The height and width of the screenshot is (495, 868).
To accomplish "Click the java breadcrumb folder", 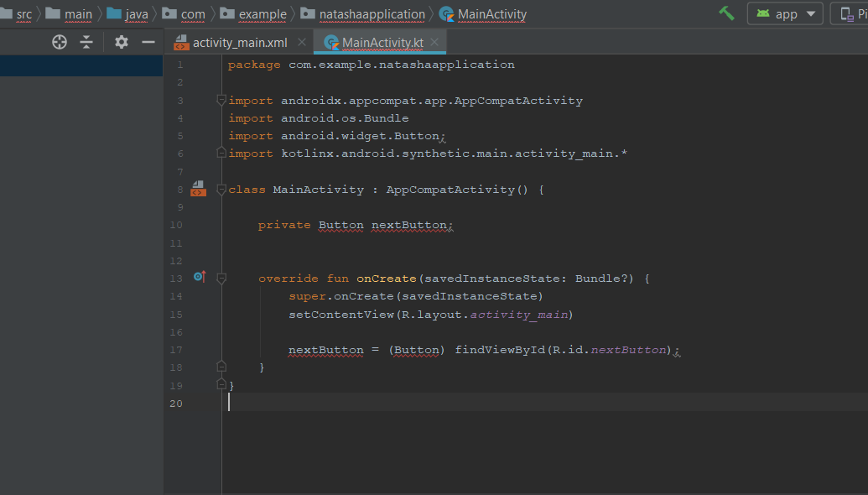I will pos(127,13).
